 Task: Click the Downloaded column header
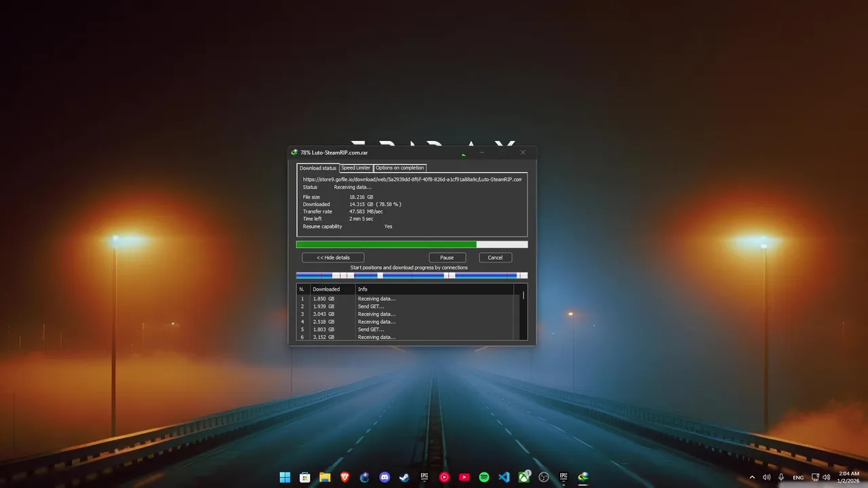333,289
